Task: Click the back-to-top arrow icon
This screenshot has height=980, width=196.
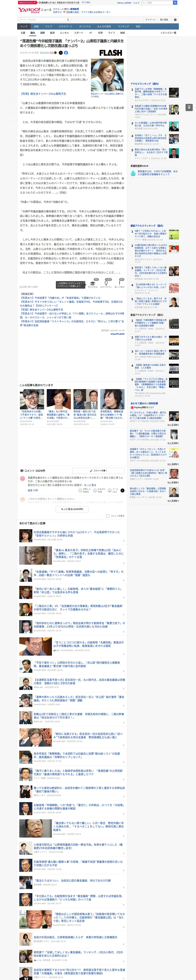Action: point(189,107)
